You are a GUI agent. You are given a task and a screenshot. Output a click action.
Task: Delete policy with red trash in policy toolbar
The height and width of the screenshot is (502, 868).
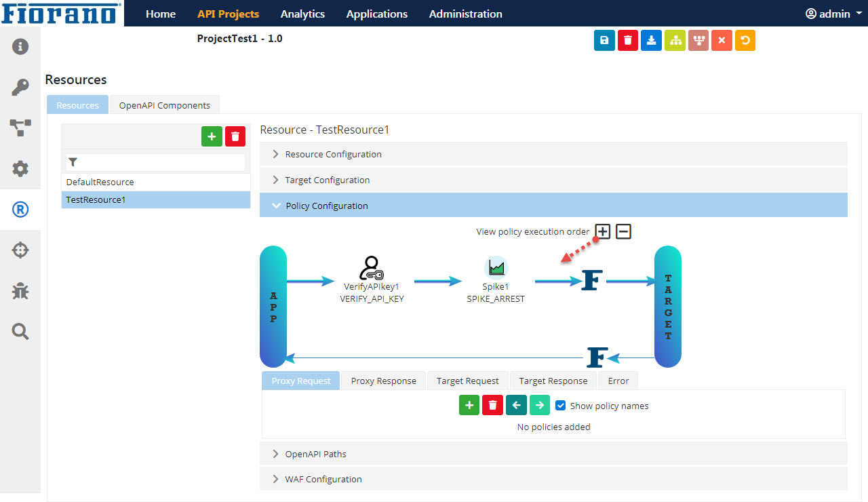click(492, 405)
